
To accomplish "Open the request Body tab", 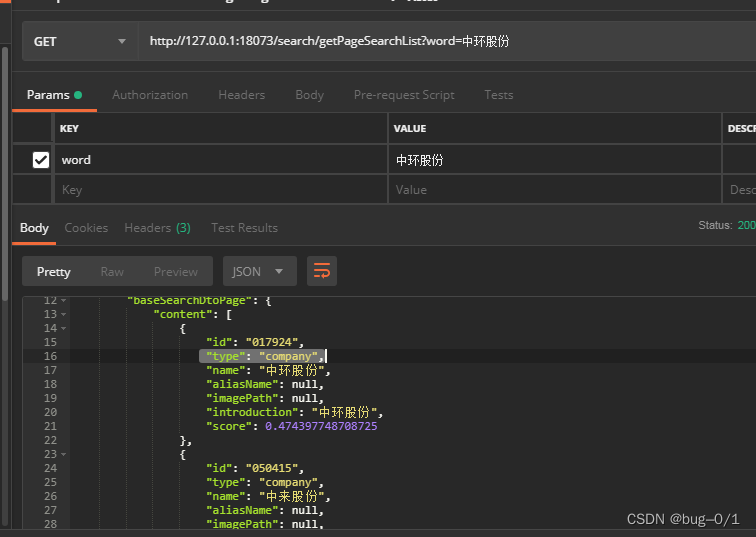I will (x=309, y=95).
